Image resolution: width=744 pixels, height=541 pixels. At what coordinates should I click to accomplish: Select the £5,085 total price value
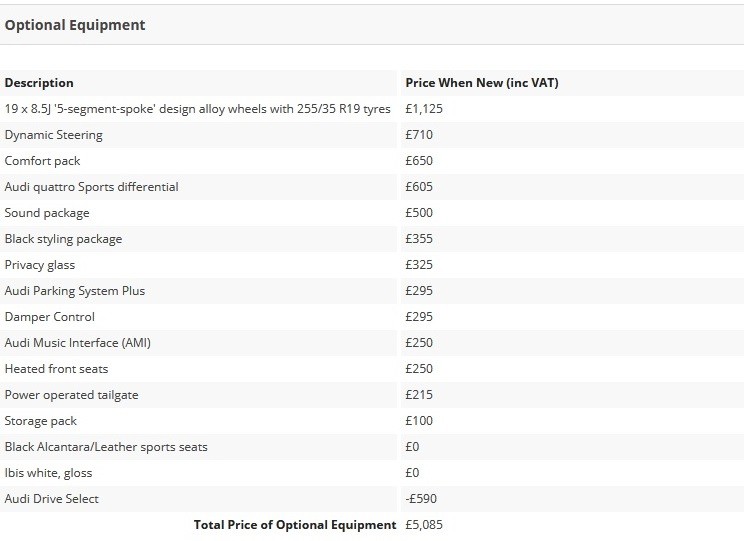[x=424, y=525]
